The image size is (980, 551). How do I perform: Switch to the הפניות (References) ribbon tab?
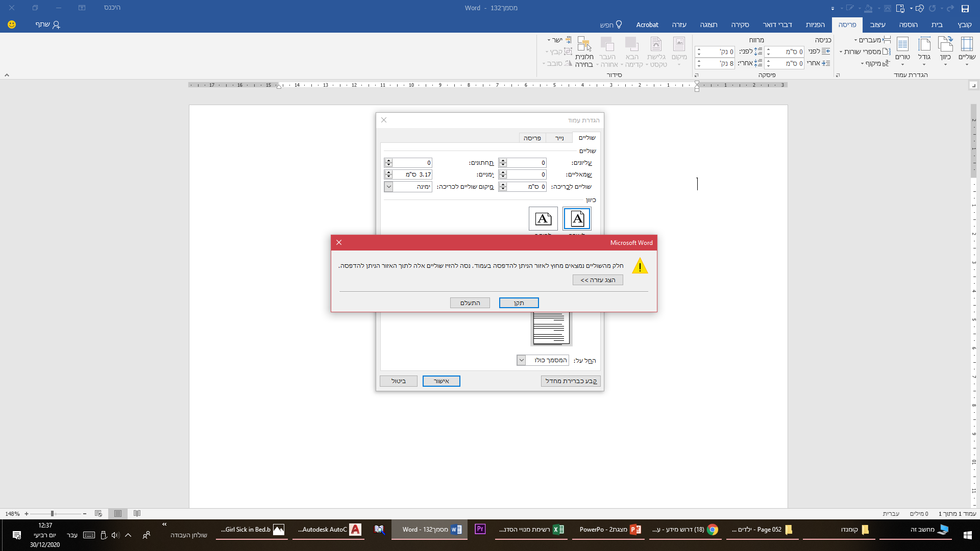coord(815,24)
